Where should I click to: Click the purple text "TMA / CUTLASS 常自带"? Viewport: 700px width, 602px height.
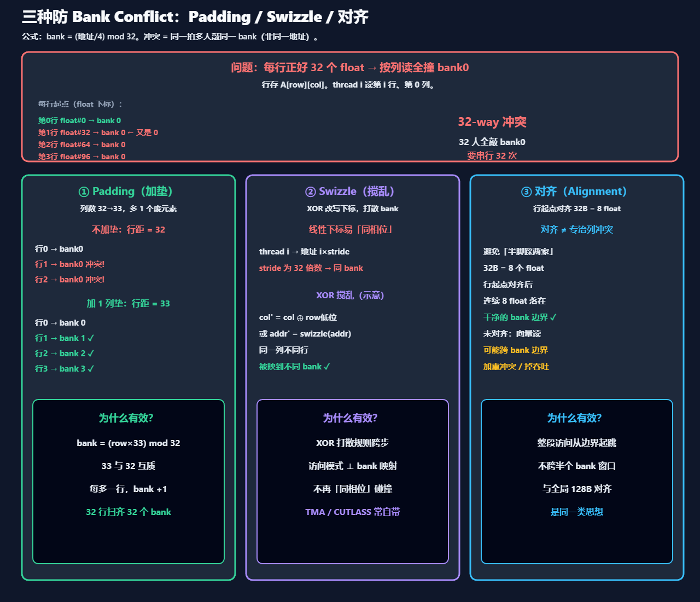[353, 512]
